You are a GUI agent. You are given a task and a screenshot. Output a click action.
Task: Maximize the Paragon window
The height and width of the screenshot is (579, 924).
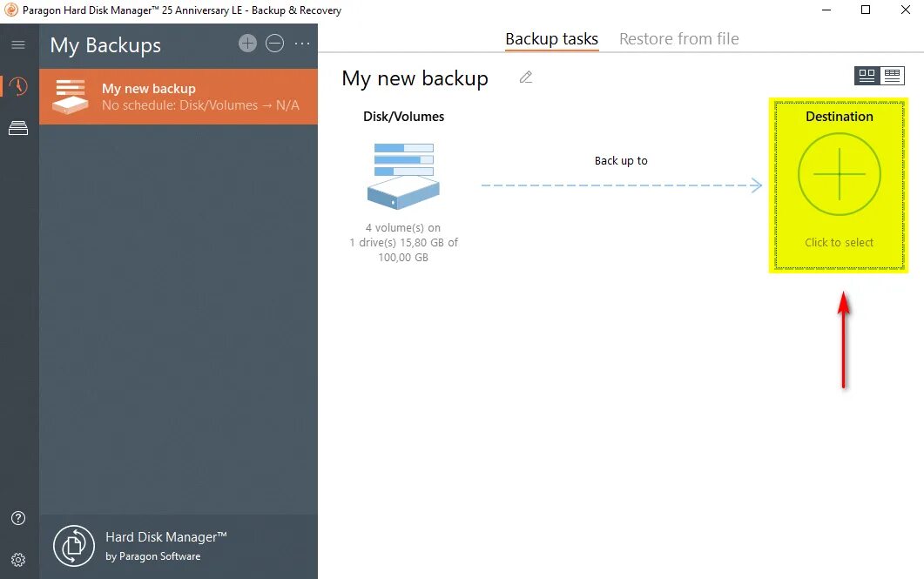tap(866, 10)
